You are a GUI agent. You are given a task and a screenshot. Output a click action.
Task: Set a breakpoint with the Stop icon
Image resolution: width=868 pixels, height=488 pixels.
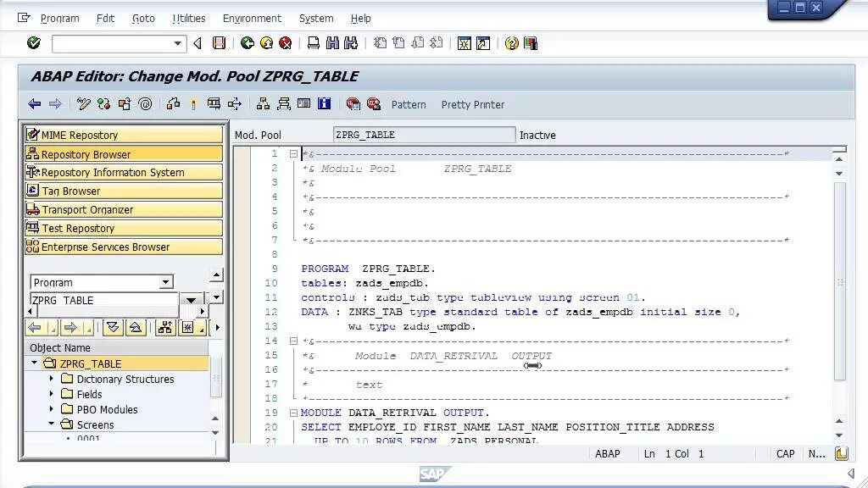tap(353, 104)
